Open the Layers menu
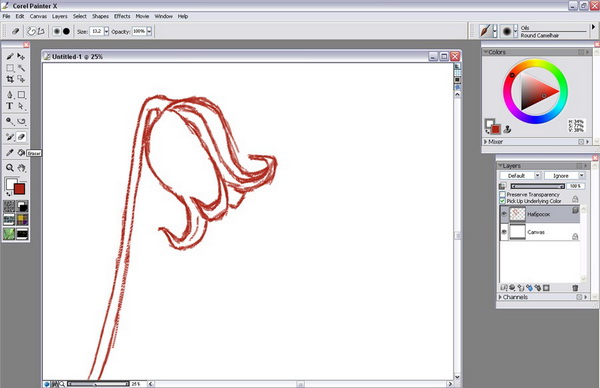600x388 pixels. pos(59,16)
